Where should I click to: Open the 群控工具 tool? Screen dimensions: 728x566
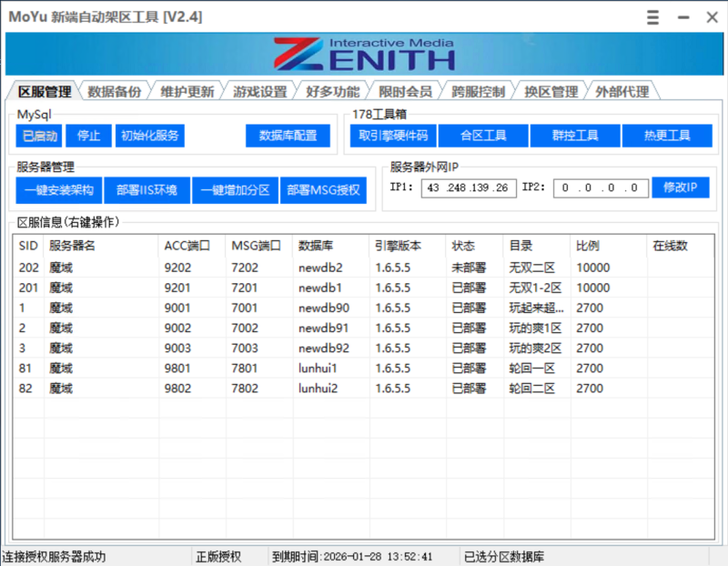[574, 136]
